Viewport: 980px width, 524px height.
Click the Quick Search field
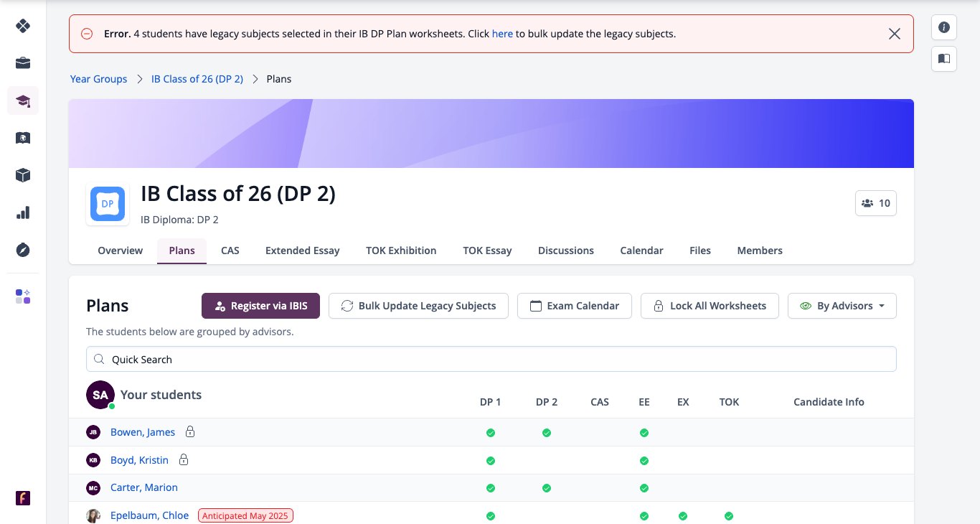(491, 359)
